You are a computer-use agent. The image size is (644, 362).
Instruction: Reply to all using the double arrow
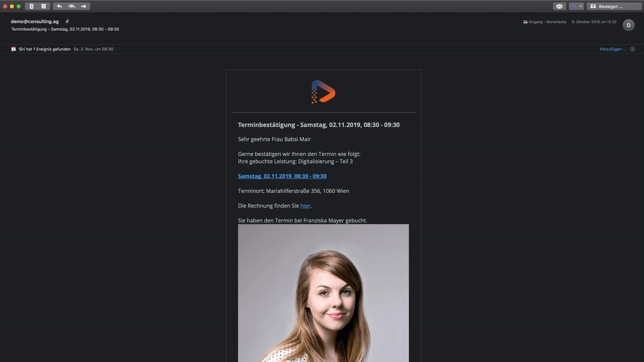pyautogui.click(x=71, y=6)
